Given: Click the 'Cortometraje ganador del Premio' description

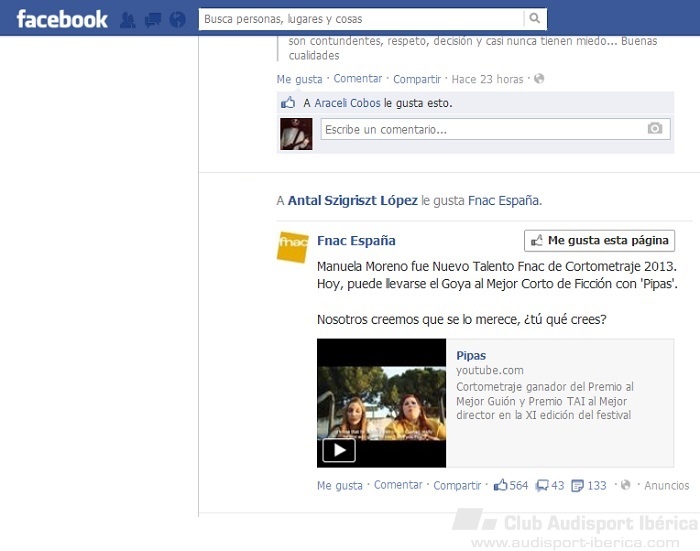Looking at the screenshot, I should 545,401.
